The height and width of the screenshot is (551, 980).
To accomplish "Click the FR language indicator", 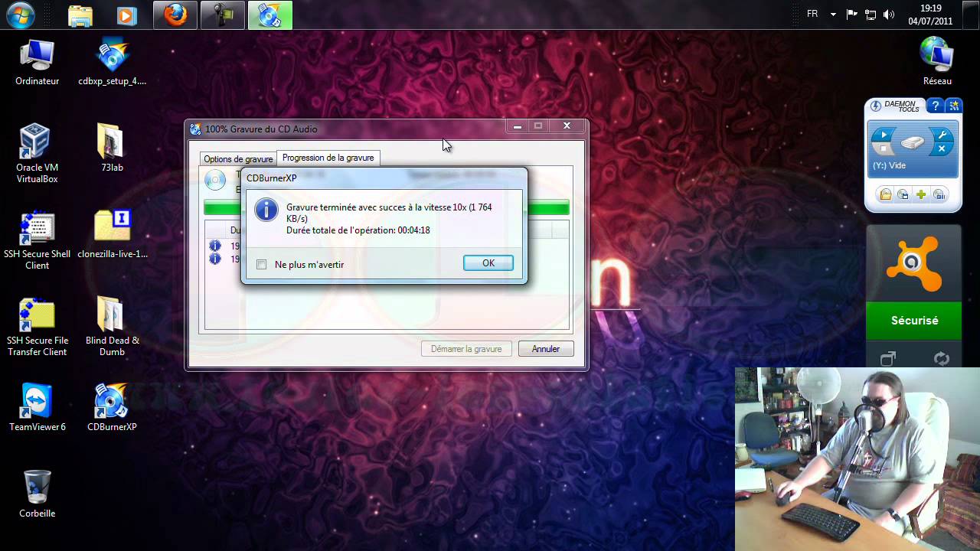I will (812, 14).
